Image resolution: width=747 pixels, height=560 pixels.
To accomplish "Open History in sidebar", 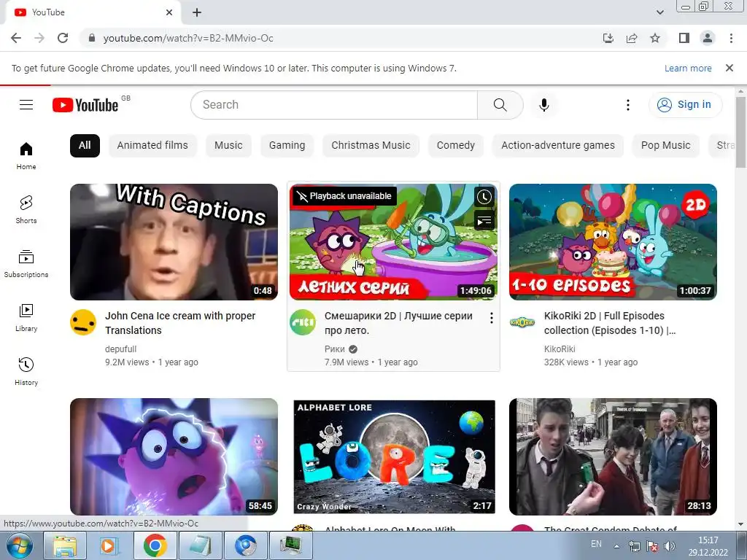I will [26, 371].
